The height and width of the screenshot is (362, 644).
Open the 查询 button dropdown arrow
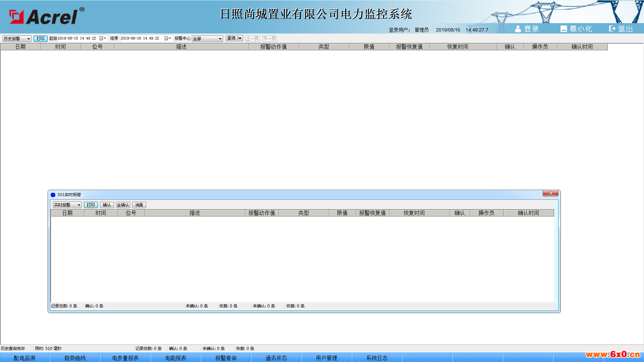tap(240, 38)
